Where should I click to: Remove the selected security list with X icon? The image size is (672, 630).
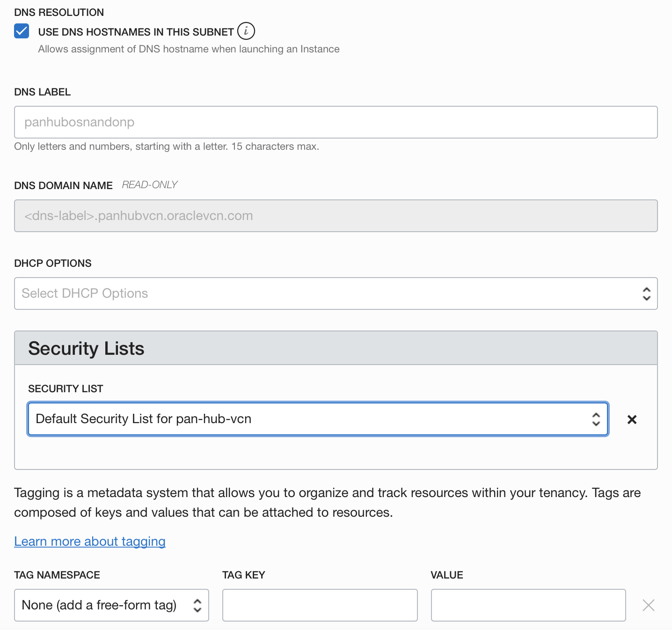632,419
